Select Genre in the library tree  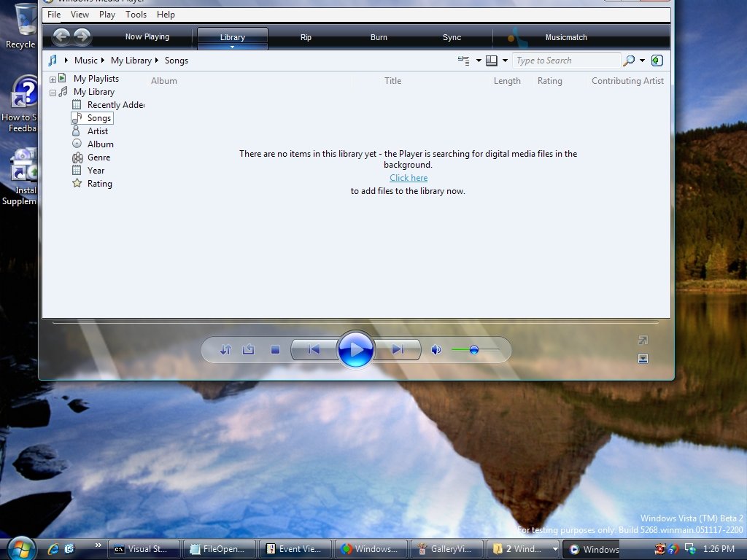tap(91, 157)
